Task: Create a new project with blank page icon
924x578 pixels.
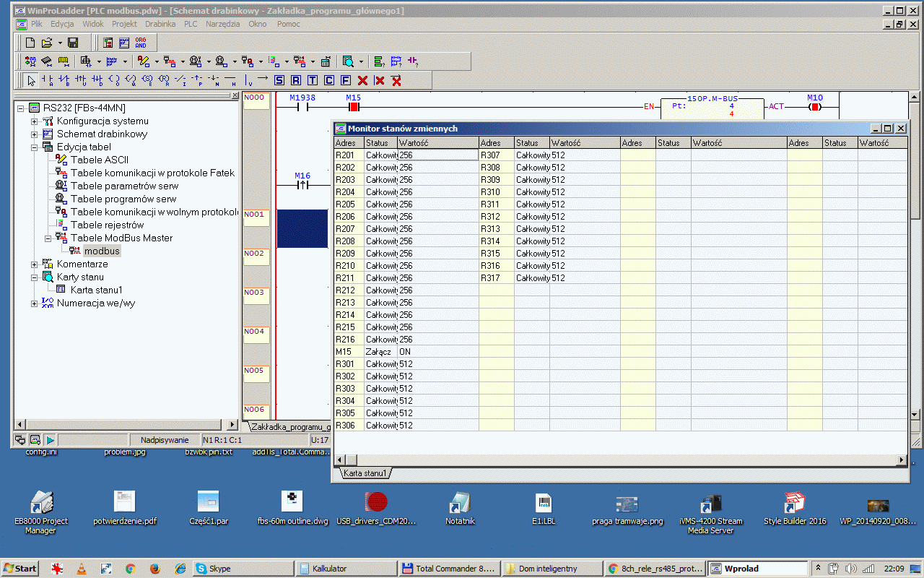Action: coord(30,43)
